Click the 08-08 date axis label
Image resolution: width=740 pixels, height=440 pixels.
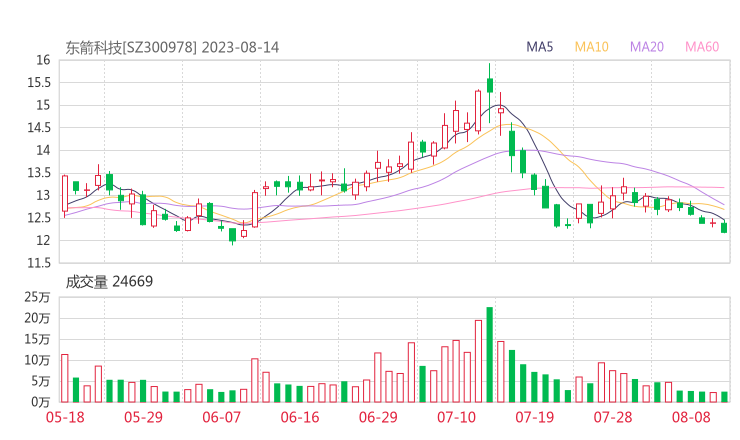tap(691, 417)
